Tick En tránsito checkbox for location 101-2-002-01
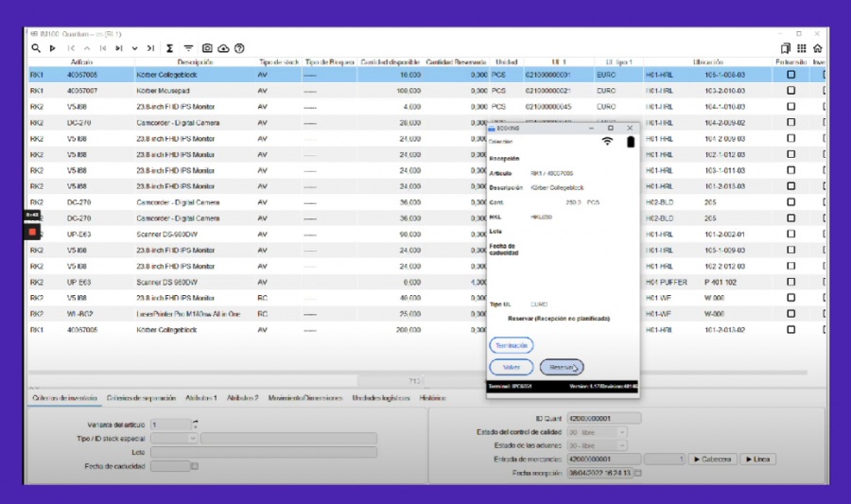 (790, 234)
